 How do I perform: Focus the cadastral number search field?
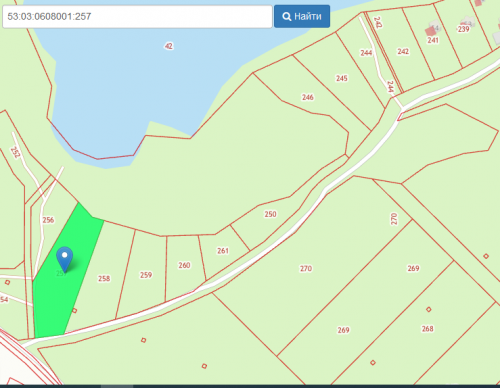coord(137,16)
